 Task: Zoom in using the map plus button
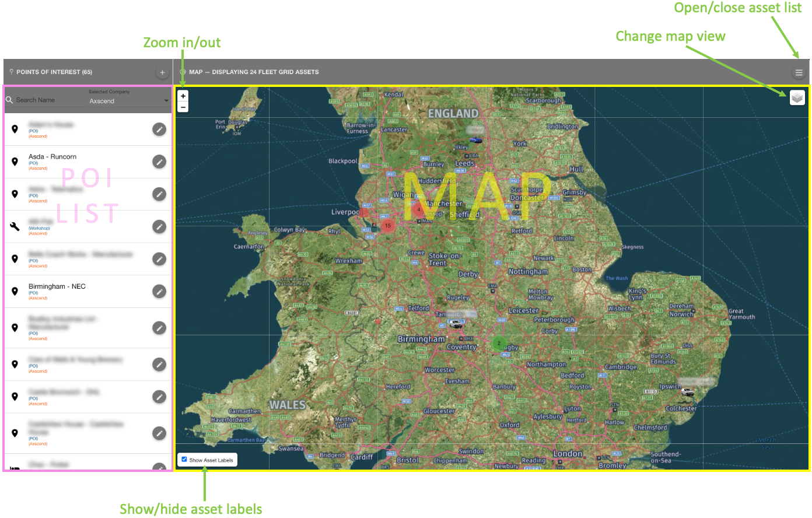(183, 96)
